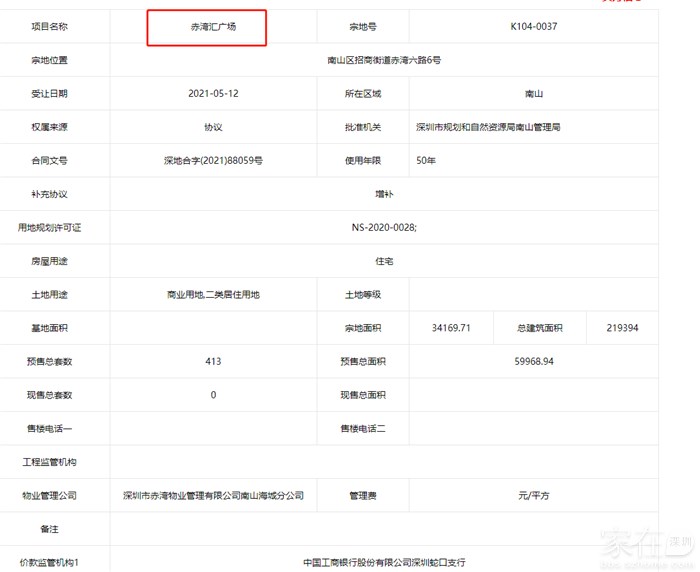Viewport: 700px width, 572px height.
Task: Click the usage term value 50年
Action: pyautogui.click(x=427, y=161)
